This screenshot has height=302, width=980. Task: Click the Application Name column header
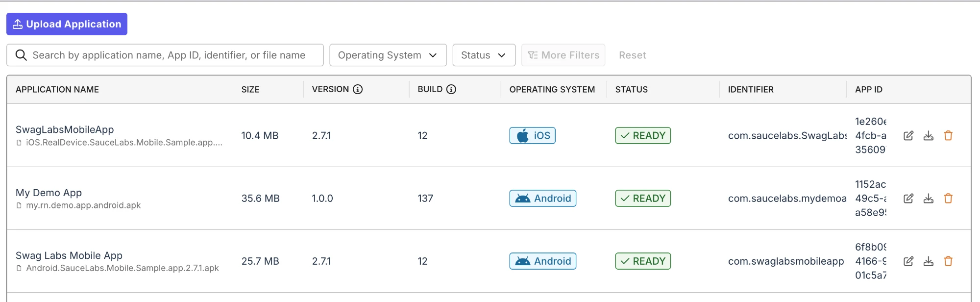point(57,89)
